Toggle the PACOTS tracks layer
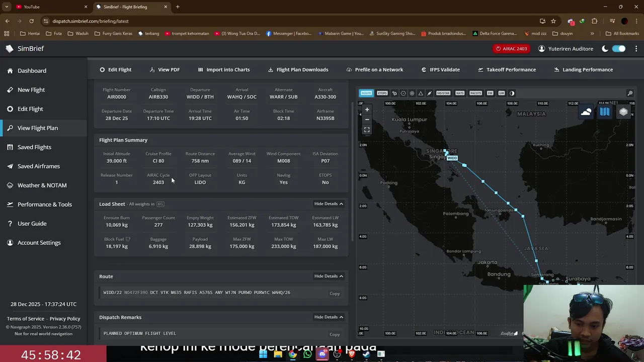Screen dimensions: 644x362 [476, 93]
